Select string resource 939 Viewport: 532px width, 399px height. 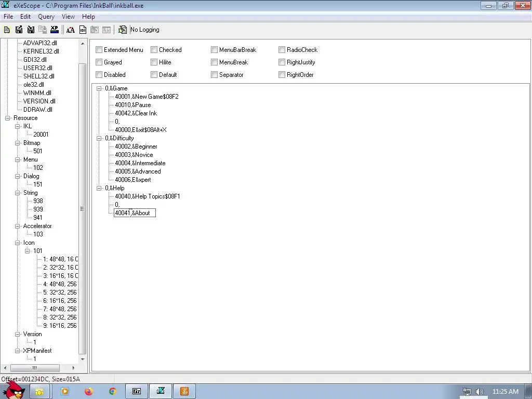point(38,209)
